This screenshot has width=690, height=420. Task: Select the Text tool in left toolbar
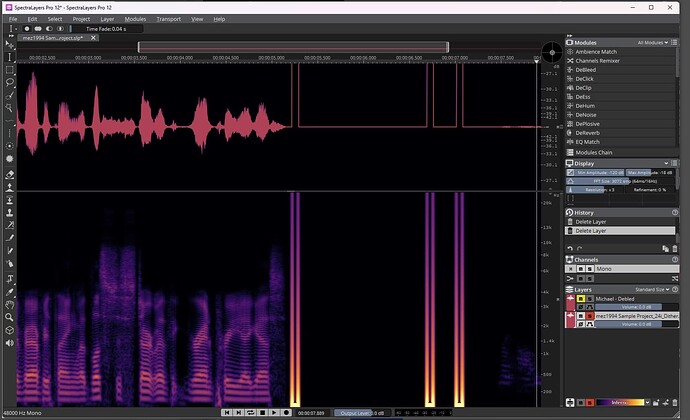pos(10,279)
